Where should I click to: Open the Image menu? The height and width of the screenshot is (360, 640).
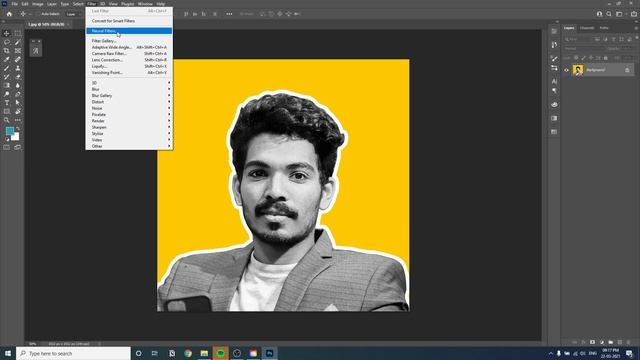(38, 4)
